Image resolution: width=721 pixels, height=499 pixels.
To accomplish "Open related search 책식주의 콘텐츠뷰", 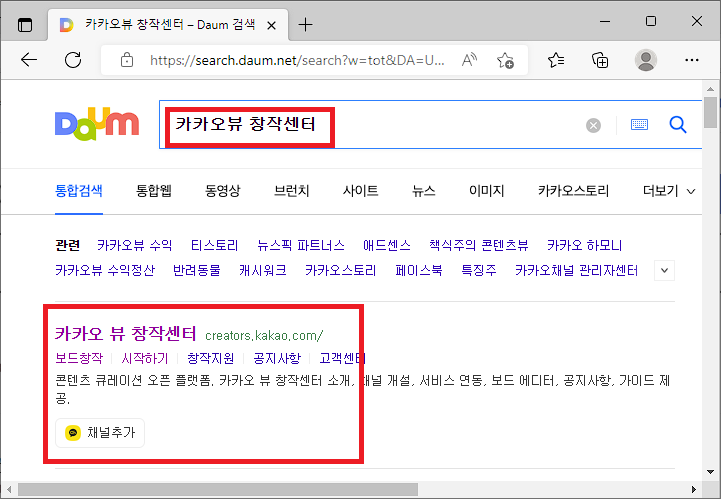I will (x=479, y=245).
